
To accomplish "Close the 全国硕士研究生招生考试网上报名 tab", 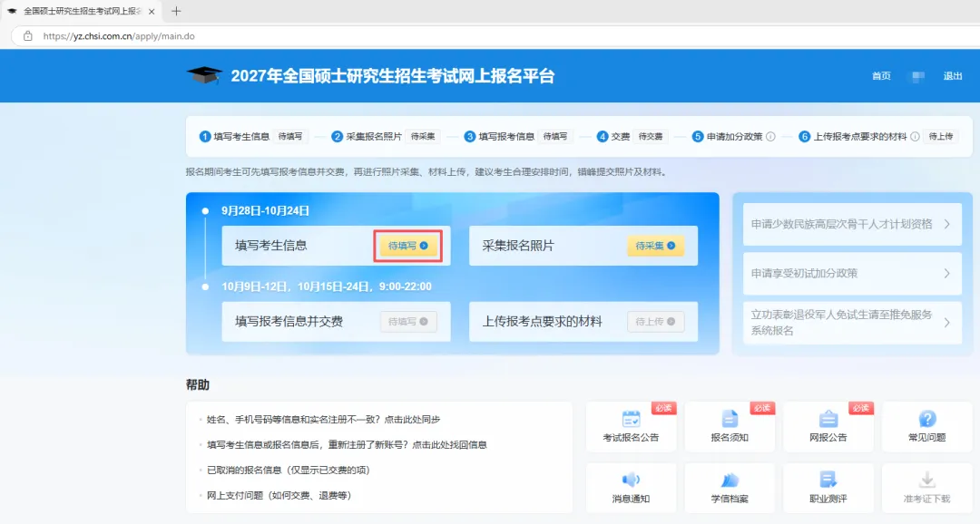I will coord(152,11).
